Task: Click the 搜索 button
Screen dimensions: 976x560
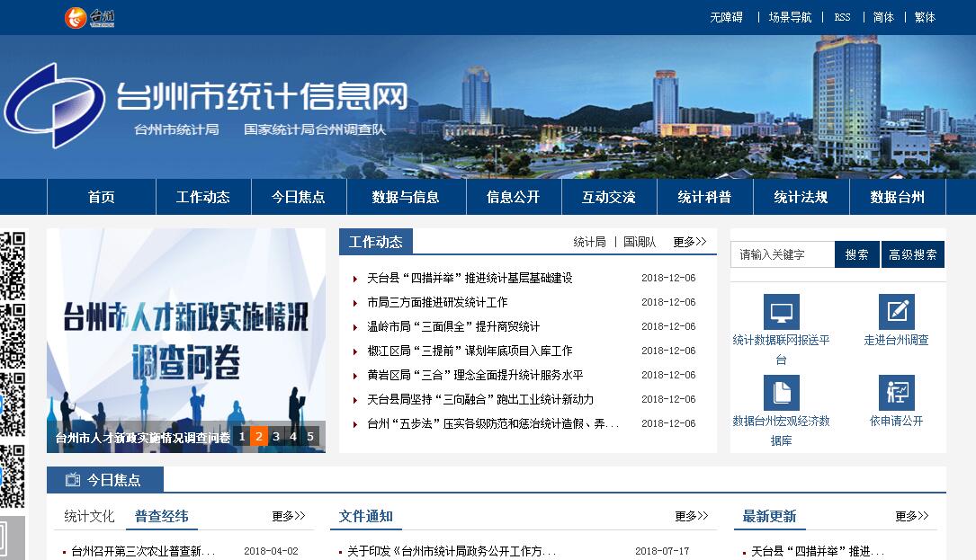Action: tap(856, 254)
